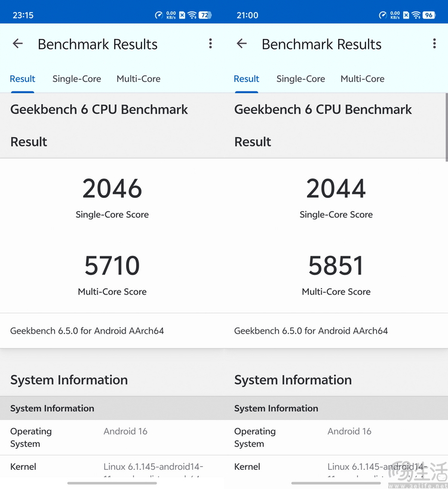
Task: Tap the 21:00 clock in right status bar
Action: click(x=247, y=14)
